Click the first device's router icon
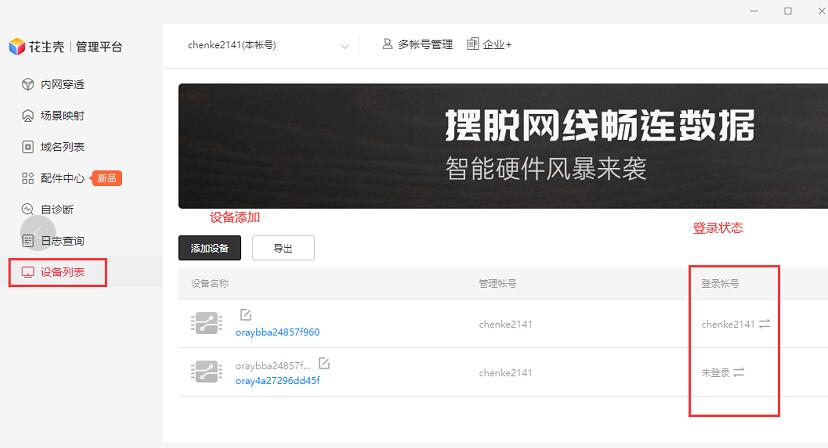 point(207,323)
